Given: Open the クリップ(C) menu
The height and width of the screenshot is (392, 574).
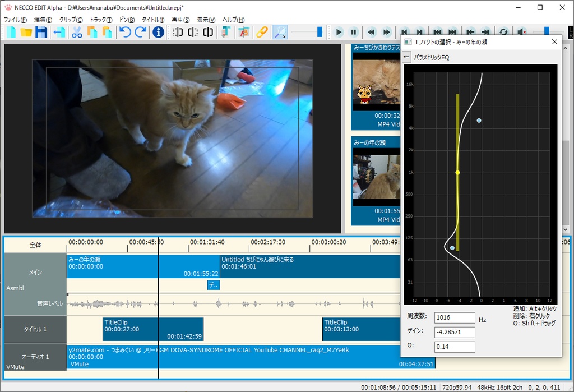Looking at the screenshot, I should click(x=71, y=20).
